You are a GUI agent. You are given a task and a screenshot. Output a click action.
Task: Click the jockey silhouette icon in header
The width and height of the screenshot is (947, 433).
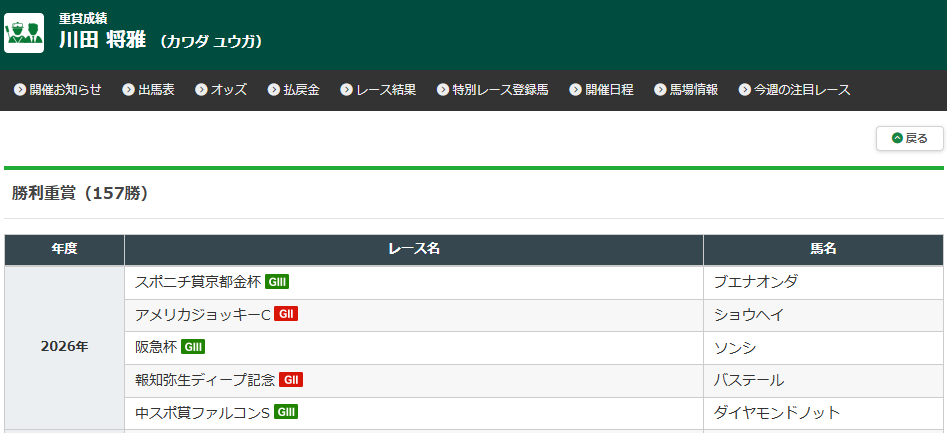point(24,33)
